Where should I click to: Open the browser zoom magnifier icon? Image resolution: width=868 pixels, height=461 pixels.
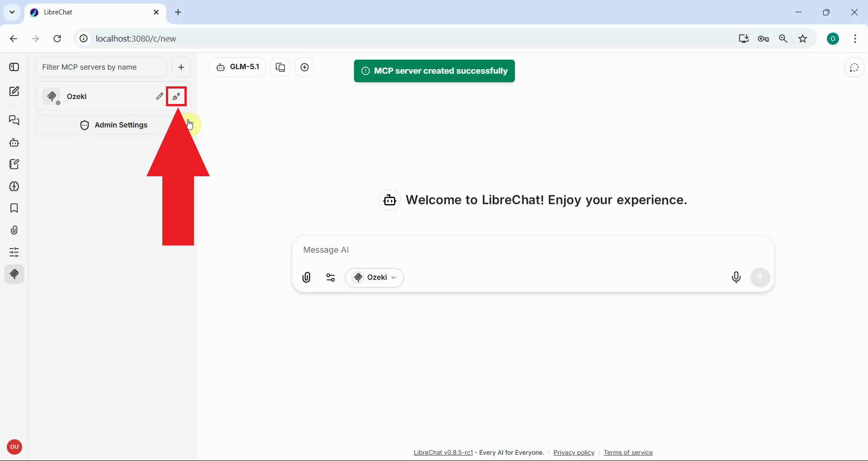tap(783, 39)
